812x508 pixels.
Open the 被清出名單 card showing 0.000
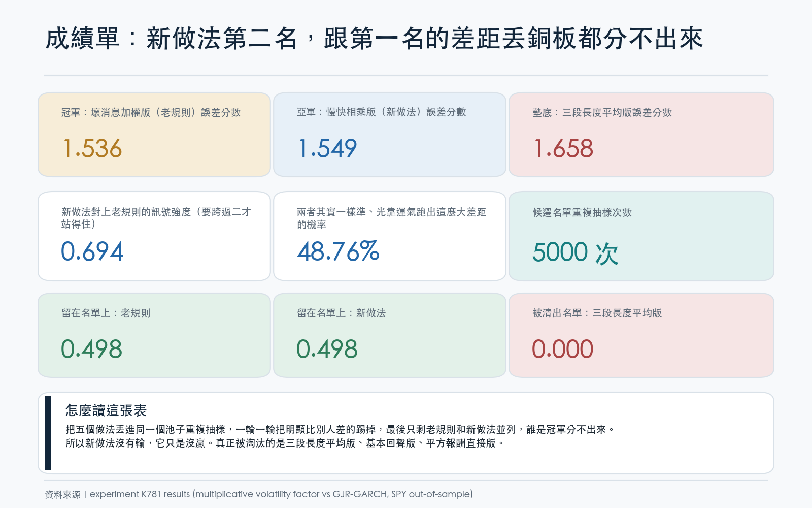pyautogui.click(x=641, y=335)
